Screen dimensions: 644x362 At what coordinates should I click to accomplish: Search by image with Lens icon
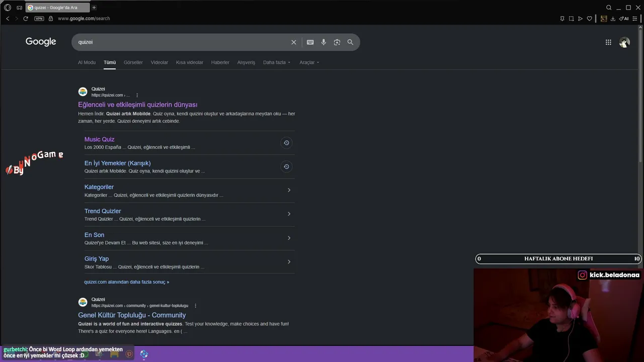337,42
